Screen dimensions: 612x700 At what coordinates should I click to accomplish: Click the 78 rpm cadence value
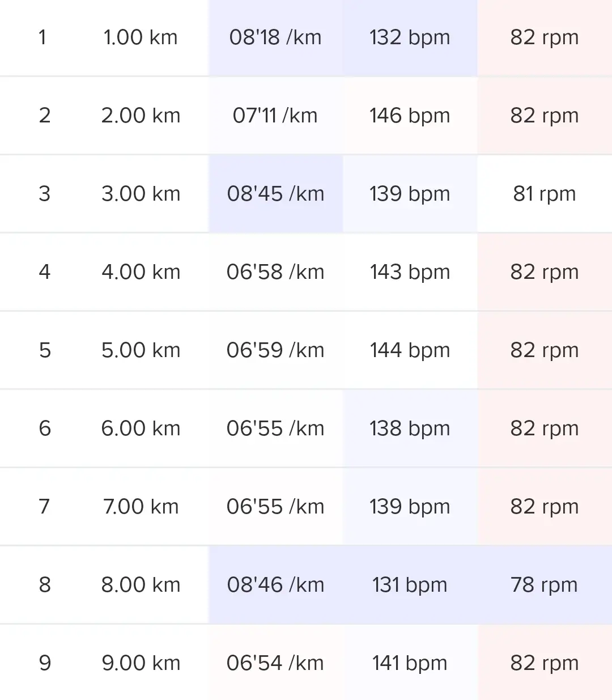pyautogui.click(x=544, y=585)
